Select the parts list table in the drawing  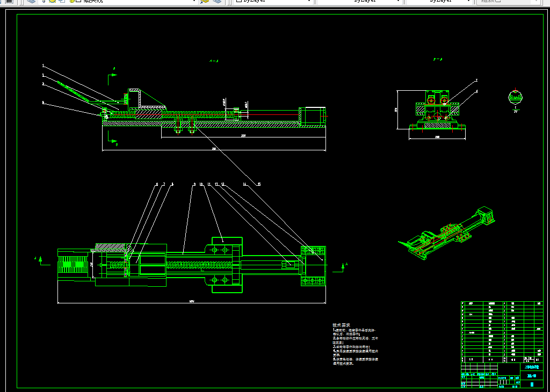pos(502,332)
